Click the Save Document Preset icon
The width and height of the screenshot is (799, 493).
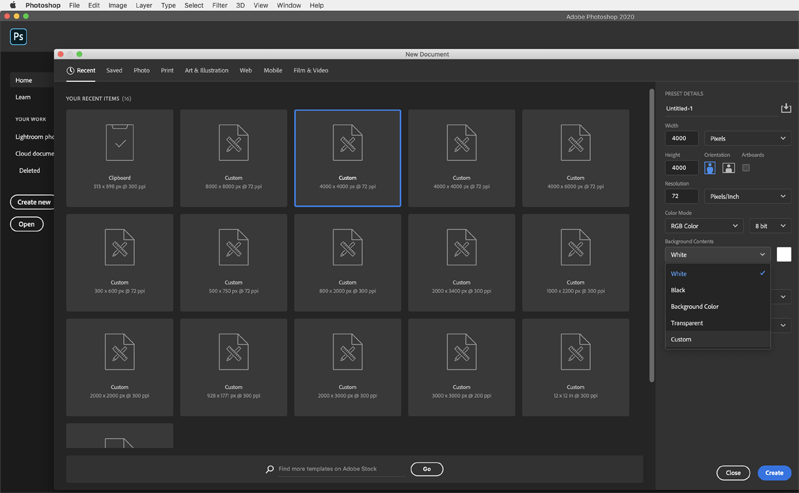click(x=785, y=108)
